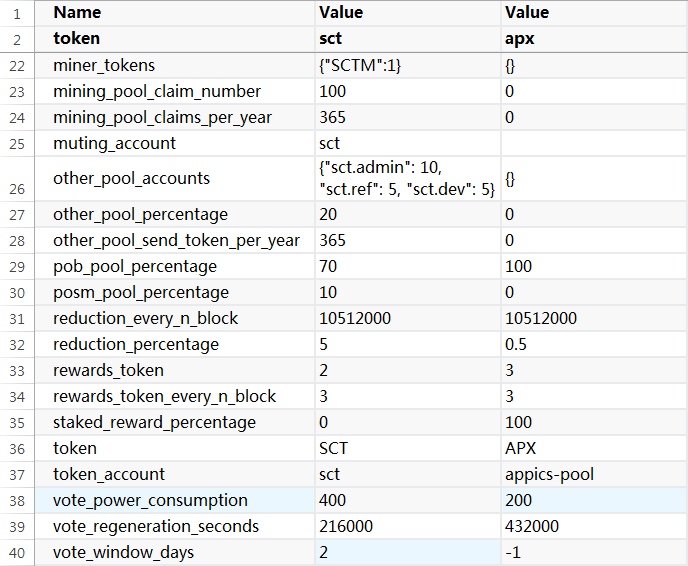Click the 'sct' token header cell
688x566 pixels.
pos(408,39)
